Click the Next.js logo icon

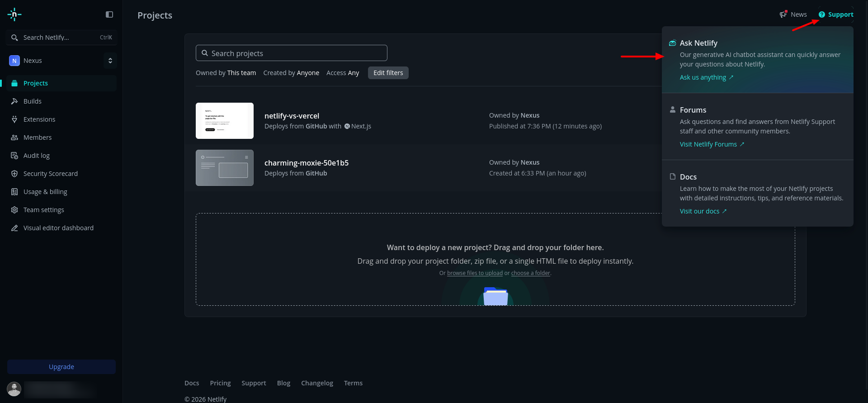click(347, 126)
